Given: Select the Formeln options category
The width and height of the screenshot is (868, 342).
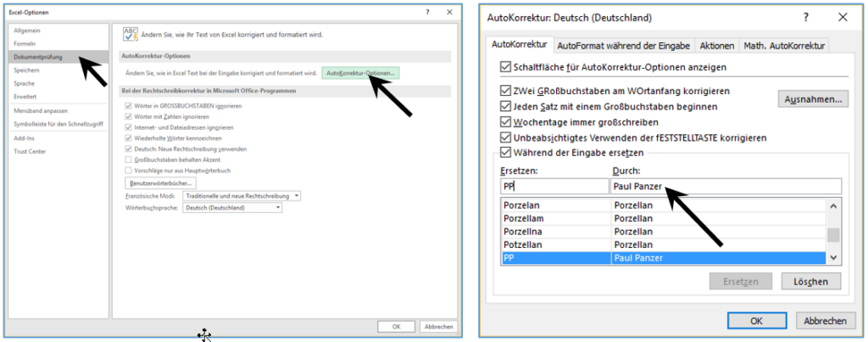Looking at the screenshot, I should pos(25,43).
